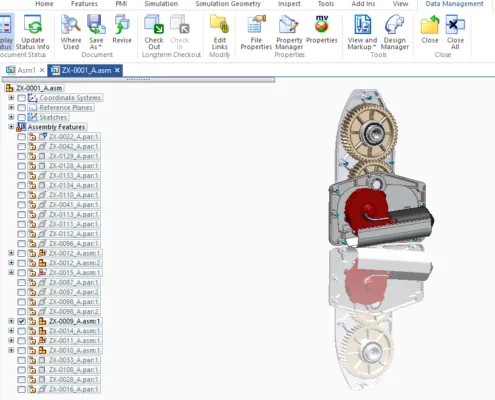Screen dimensions: 495x400
Task: Select ZX-0016_A.par:1 in the tree
Action: pyautogui.click(x=74, y=389)
